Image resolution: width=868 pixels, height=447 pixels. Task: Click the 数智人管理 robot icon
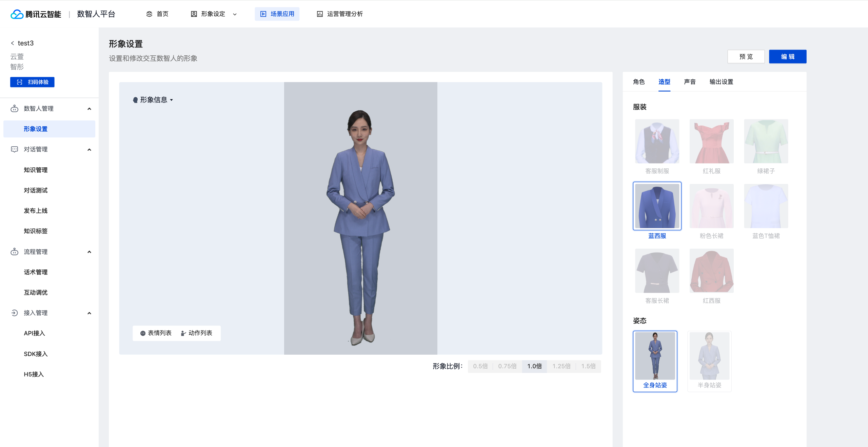click(x=14, y=109)
